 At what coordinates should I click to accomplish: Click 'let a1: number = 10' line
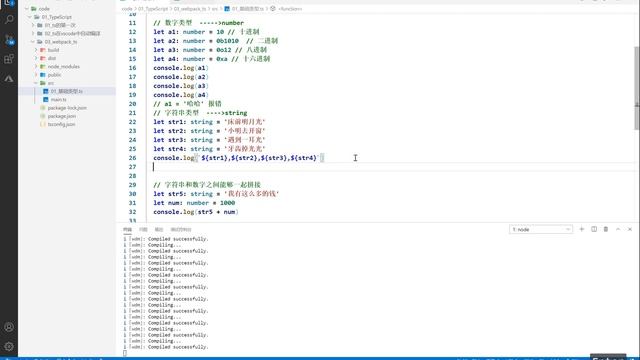(206, 32)
